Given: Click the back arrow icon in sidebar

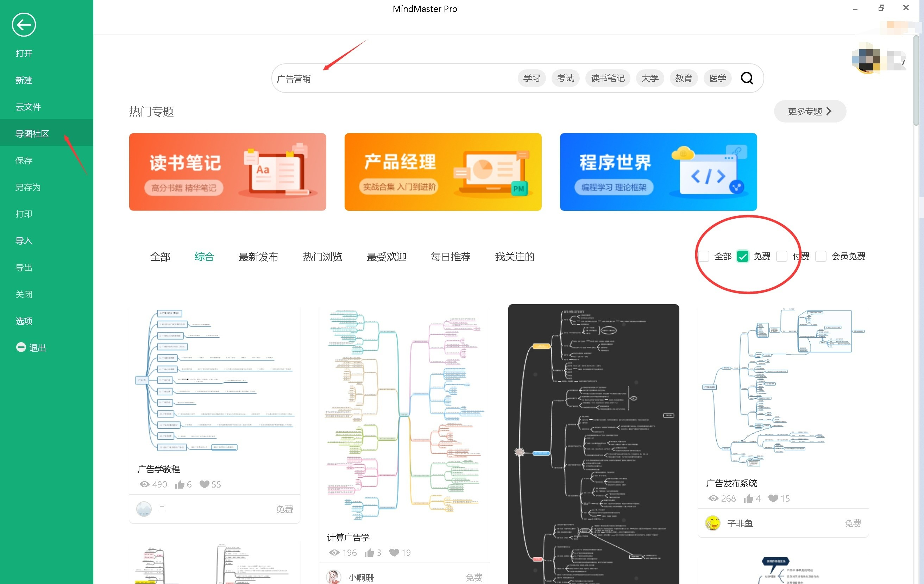Looking at the screenshot, I should coord(24,25).
